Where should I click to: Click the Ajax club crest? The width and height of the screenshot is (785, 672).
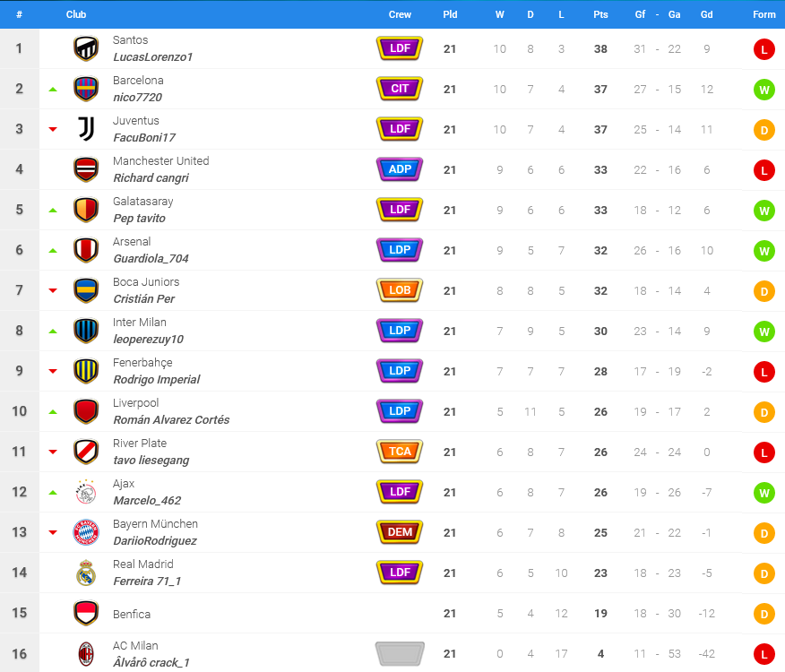(86, 492)
